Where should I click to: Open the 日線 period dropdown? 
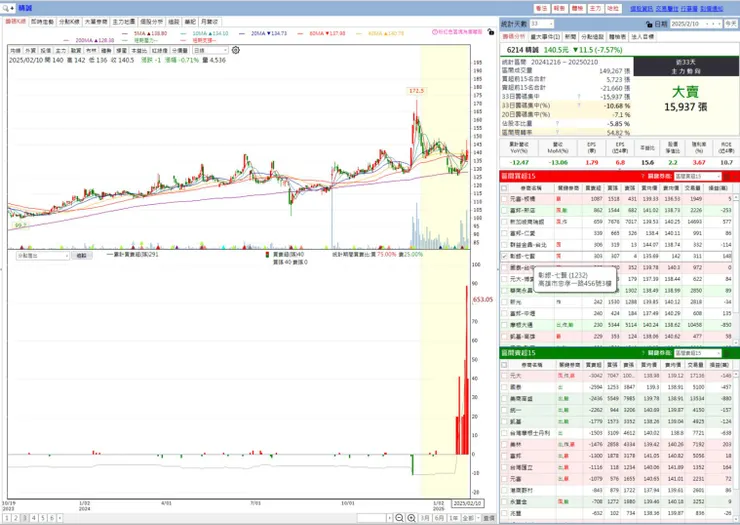(x=210, y=50)
